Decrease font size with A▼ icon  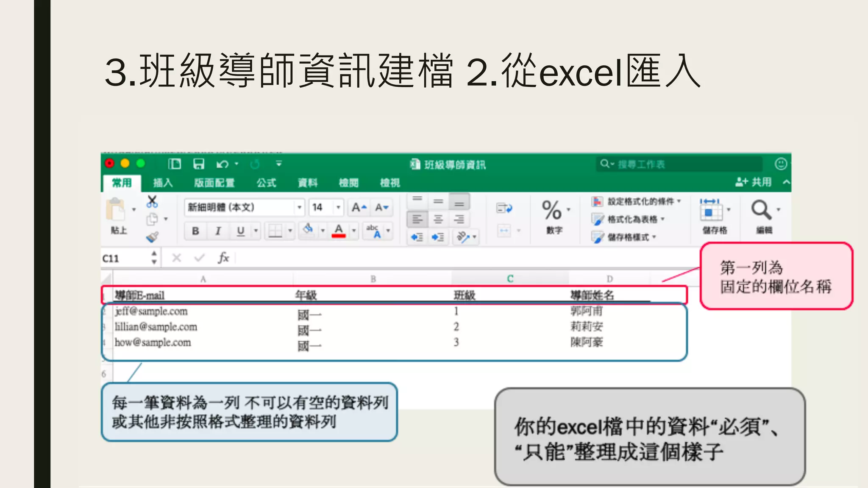click(x=381, y=208)
